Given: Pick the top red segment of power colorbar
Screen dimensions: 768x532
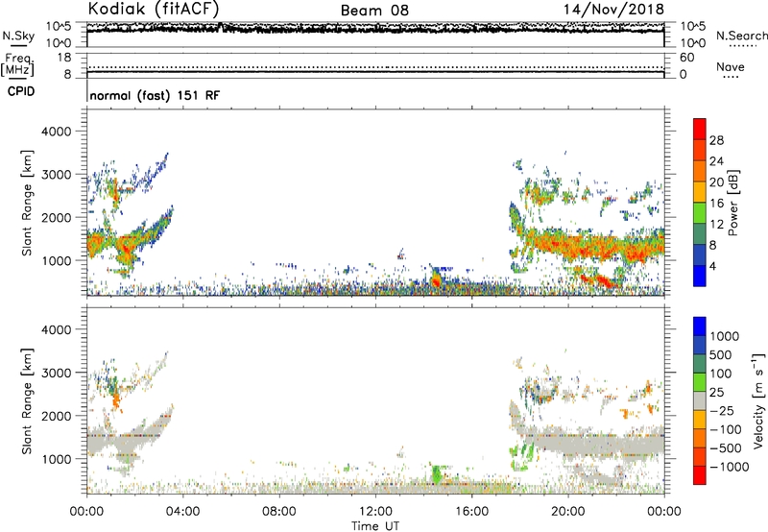Looking at the screenshot, I should [700, 129].
